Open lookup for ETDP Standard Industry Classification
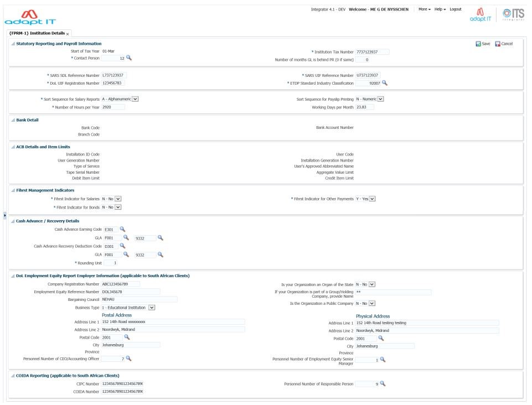Screen dimensions: 532x405 coord(385,83)
